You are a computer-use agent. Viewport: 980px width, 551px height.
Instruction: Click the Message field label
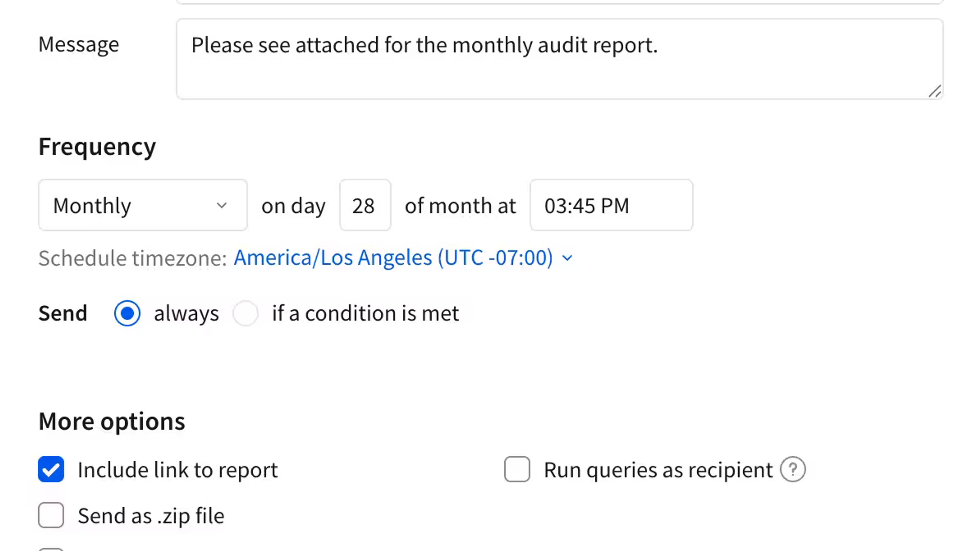click(79, 44)
